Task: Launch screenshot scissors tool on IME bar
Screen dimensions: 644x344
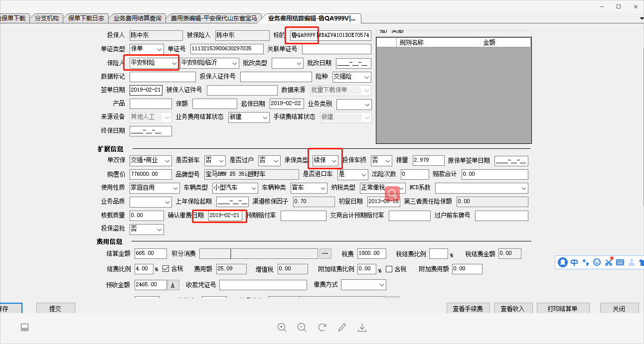Action: [609, 262]
